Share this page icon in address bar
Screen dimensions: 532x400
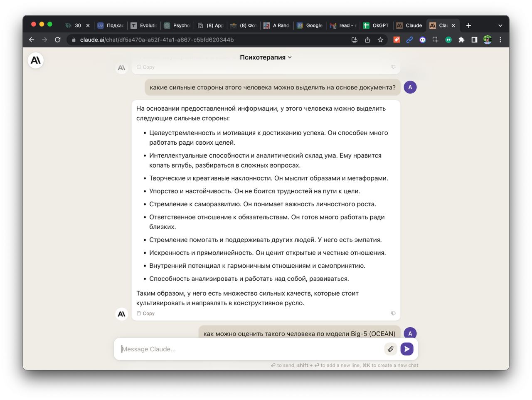(367, 40)
